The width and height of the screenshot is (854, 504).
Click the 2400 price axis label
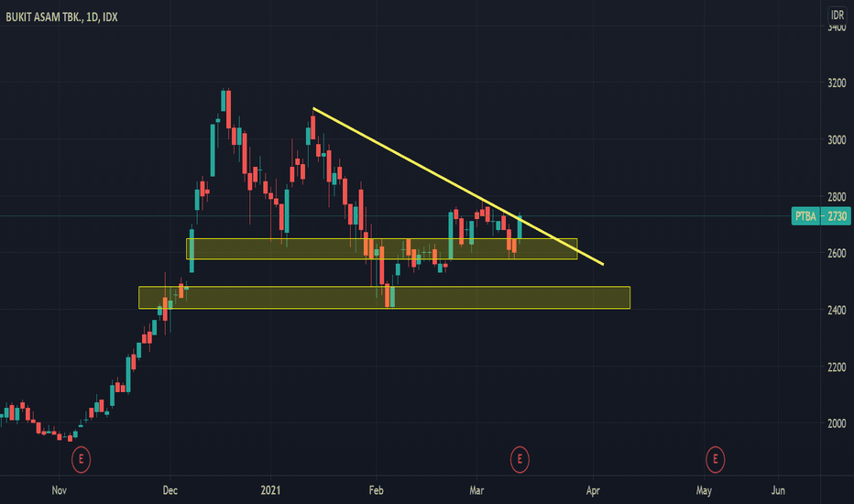(837, 310)
